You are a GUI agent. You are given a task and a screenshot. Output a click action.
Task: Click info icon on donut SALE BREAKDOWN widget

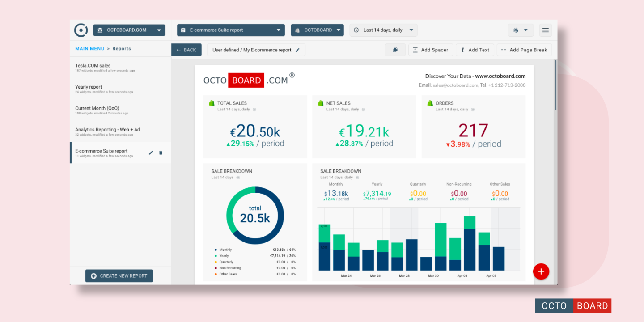pyautogui.click(x=238, y=178)
